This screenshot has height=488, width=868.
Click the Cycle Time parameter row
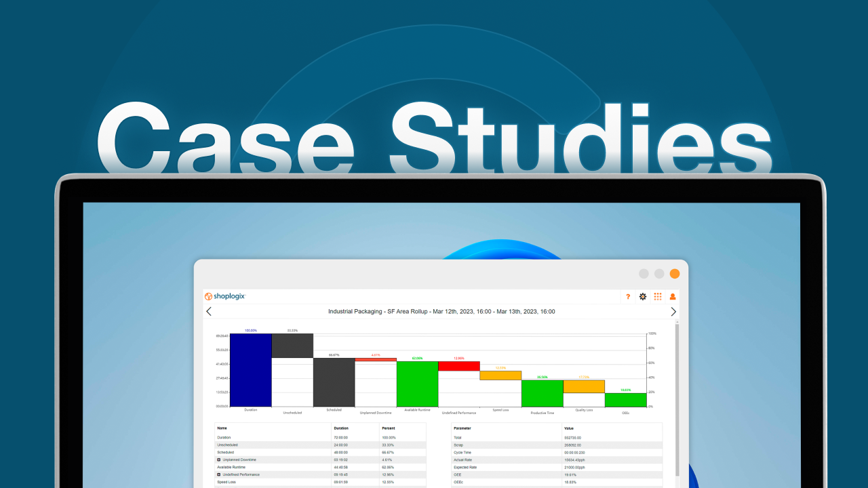[x=557, y=452]
